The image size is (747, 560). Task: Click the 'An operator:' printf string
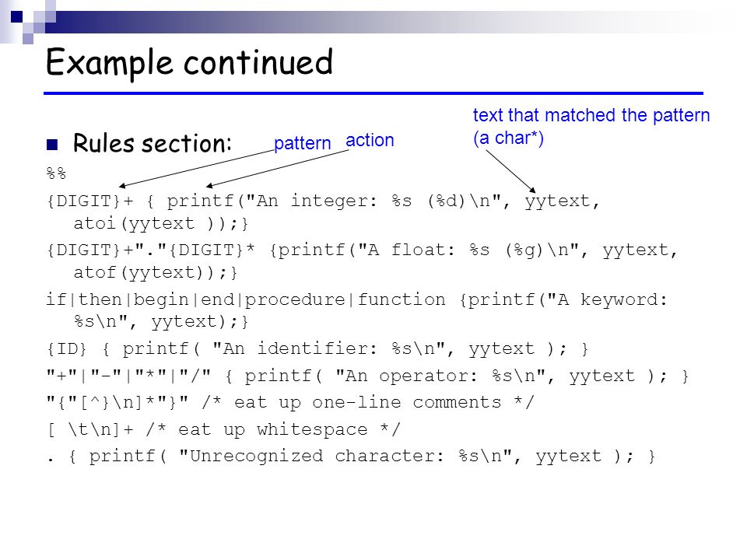406,376
